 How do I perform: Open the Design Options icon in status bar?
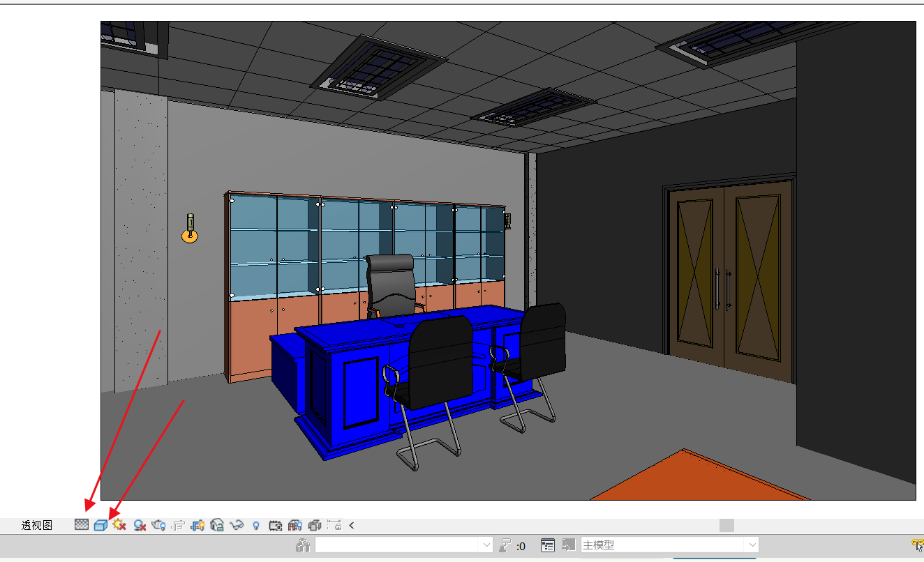click(548, 545)
